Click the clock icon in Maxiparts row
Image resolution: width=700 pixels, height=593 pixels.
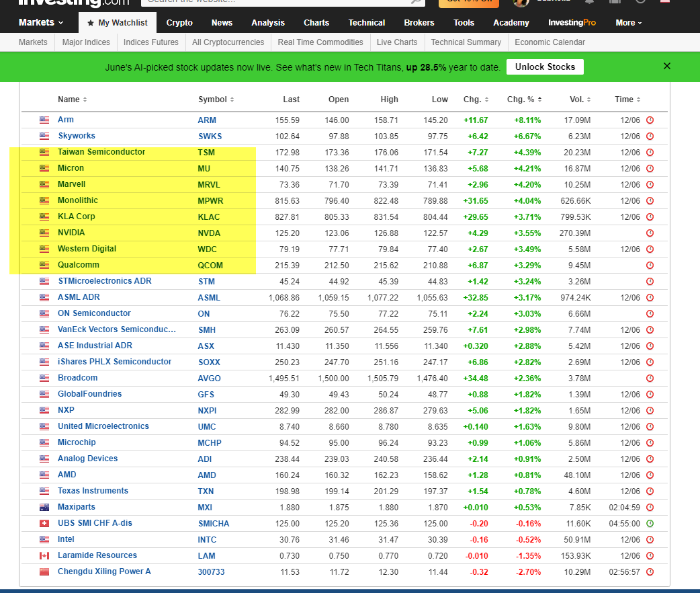click(x=650, y=508)
